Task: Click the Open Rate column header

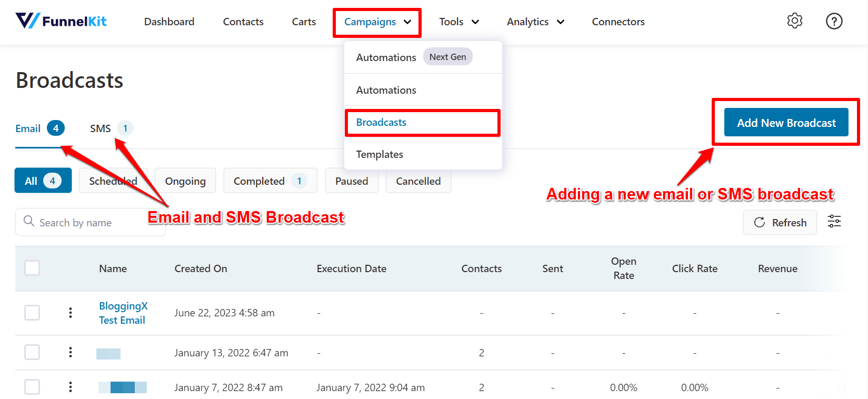Action: pos(624,268)
